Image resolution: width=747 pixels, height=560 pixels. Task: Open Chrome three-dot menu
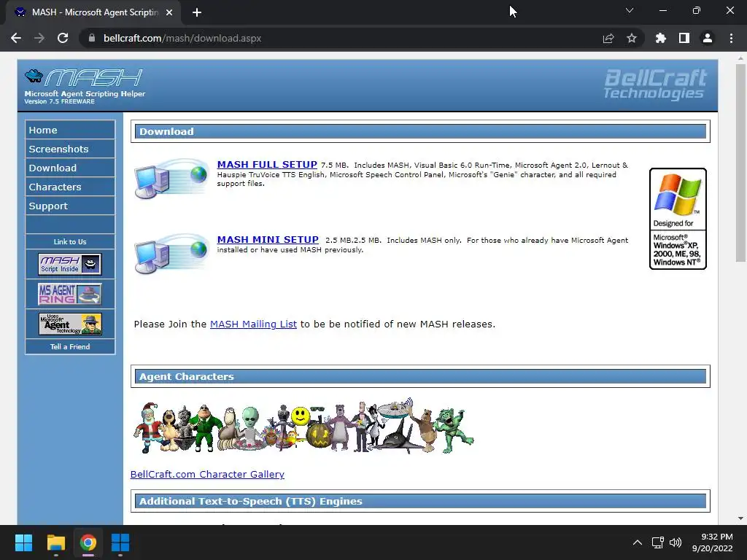pos(731,38)
